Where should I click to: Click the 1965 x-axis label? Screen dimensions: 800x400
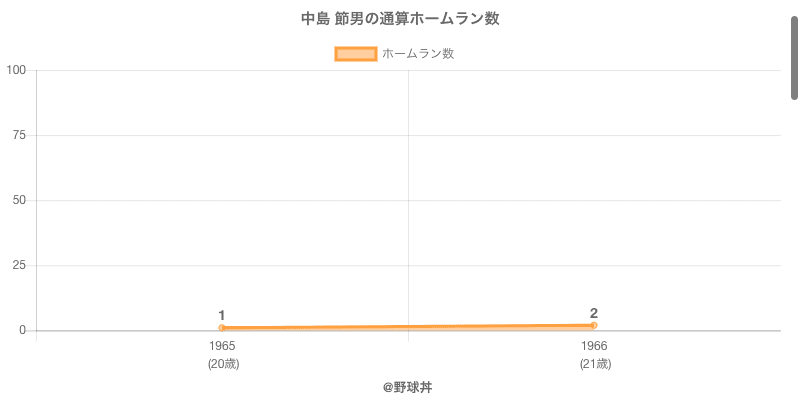[222, 346]
